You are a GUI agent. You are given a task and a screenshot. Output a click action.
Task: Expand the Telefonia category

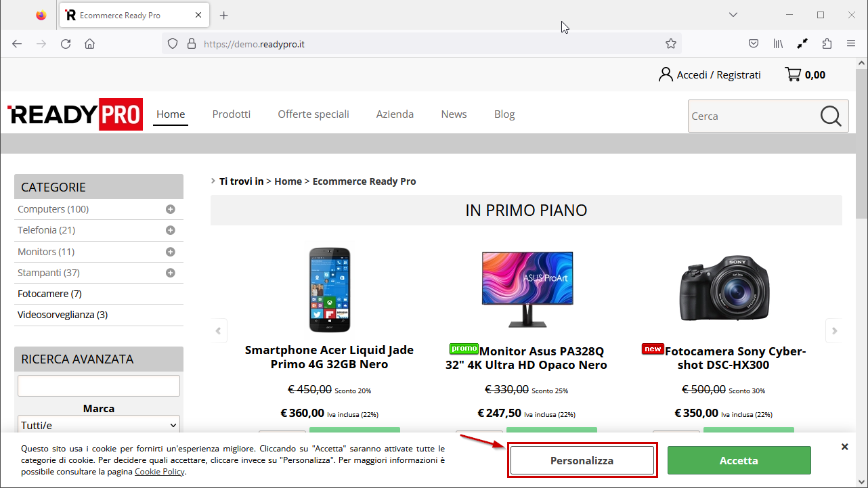[171, 230]
